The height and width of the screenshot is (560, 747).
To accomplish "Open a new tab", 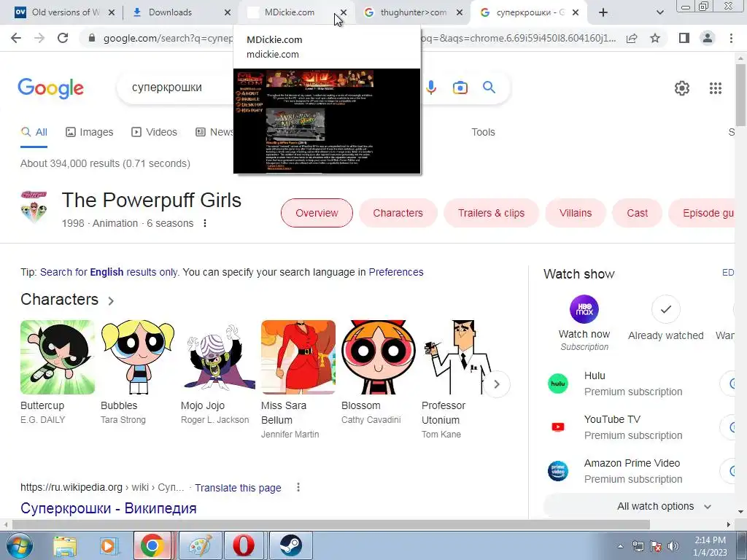I will 603,13.
